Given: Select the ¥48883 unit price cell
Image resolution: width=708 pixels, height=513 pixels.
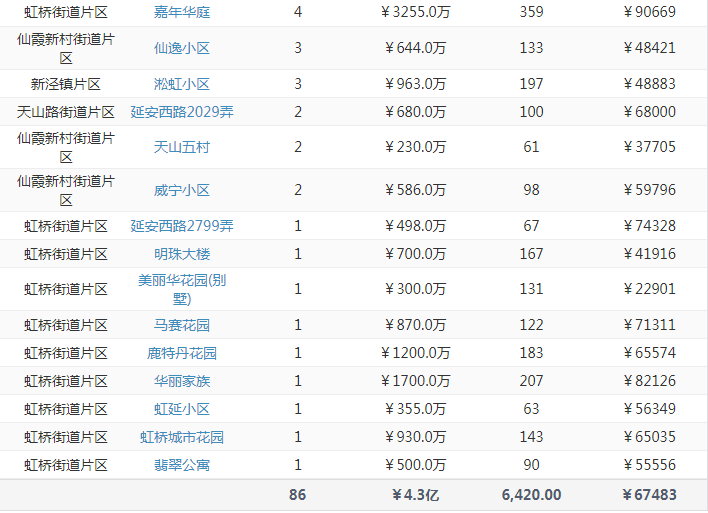Looking at the screenshot, I should point(649,84).
